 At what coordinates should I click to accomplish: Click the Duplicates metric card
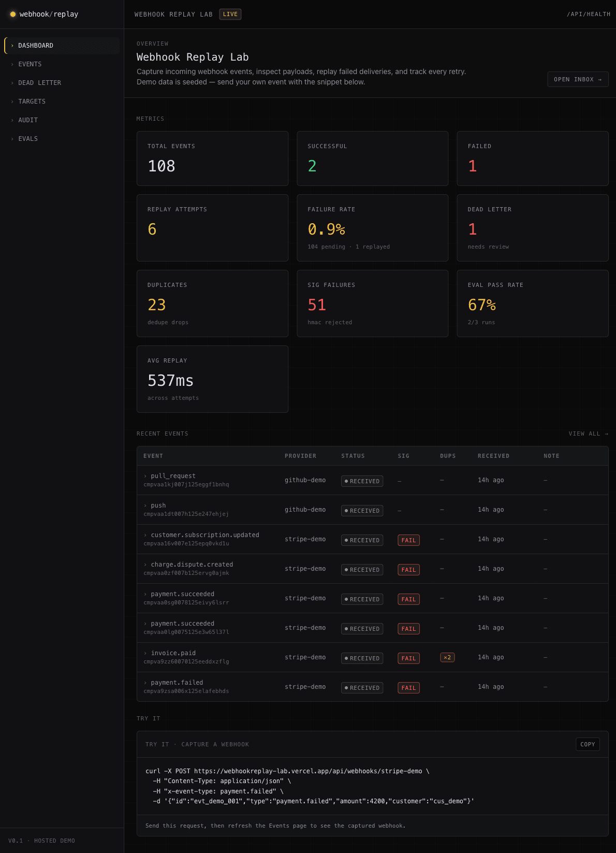pyautogui.click(x=212, y=303)
